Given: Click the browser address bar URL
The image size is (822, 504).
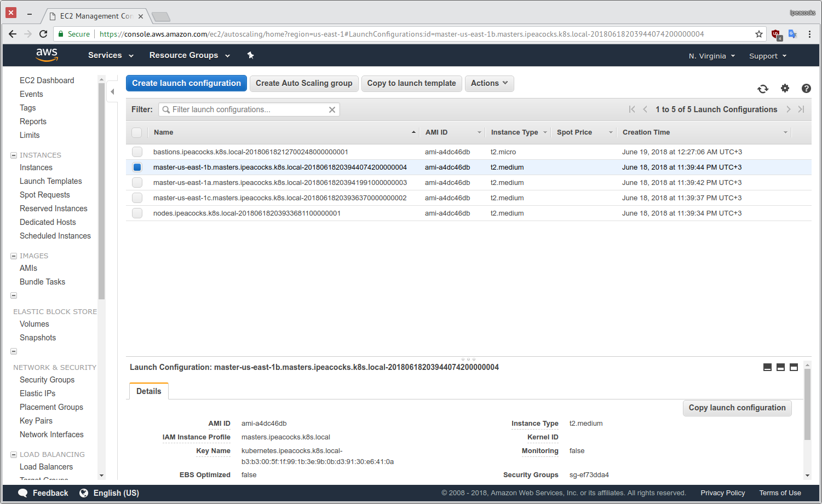Looking at the screenshot, I should click(401, 34).
